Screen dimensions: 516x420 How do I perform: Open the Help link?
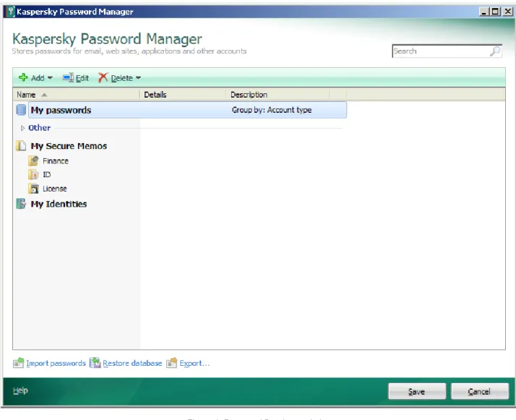pyautogui.click(x=20, y=390)
